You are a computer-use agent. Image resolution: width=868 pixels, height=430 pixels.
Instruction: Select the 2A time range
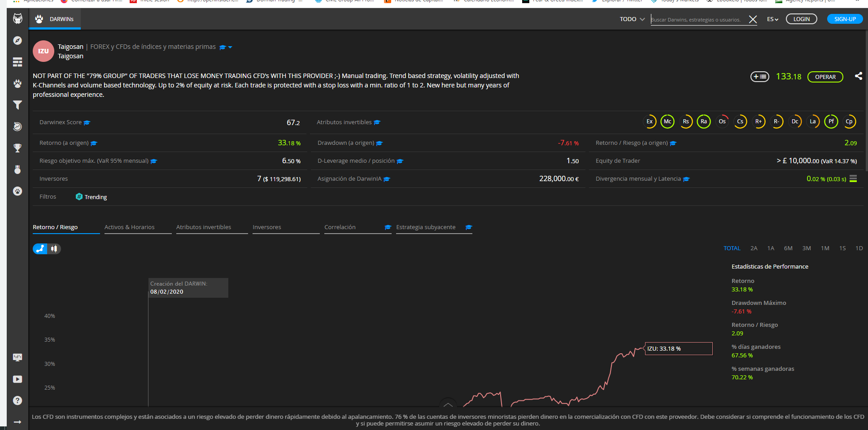(x=754, y=248)
